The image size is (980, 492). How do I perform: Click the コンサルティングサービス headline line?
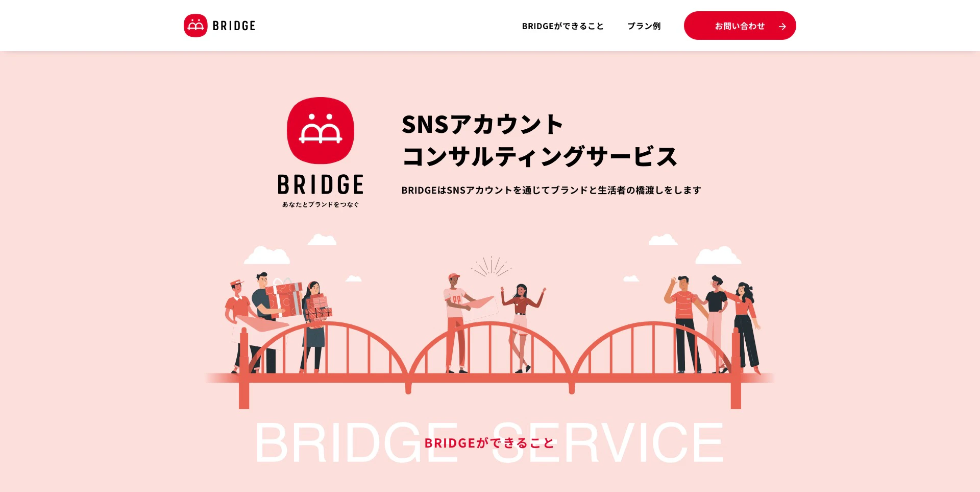(540, 156)
